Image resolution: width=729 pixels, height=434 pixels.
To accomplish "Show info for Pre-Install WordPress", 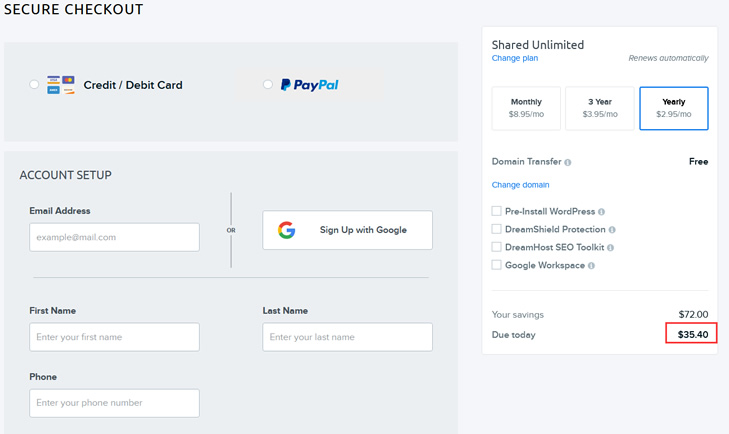I will 602,212.
